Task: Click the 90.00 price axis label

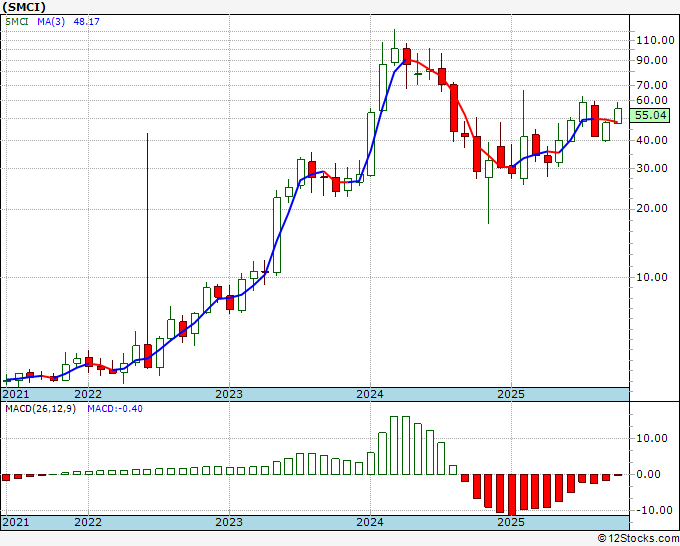Action: click(652, 60)
